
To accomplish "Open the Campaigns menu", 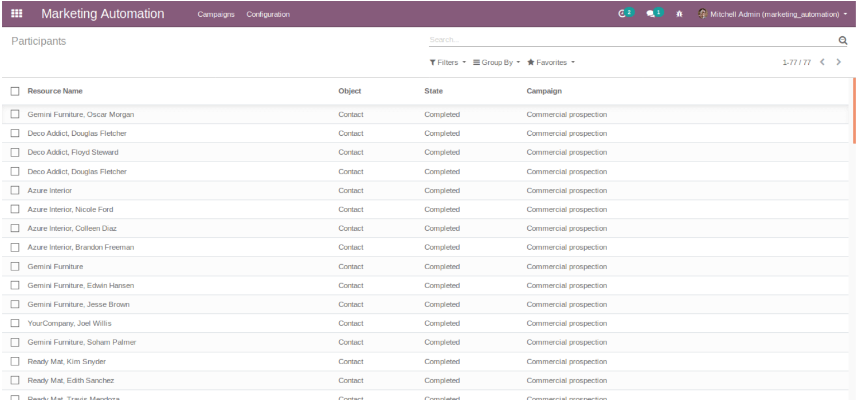I will (x=216, y=14).
